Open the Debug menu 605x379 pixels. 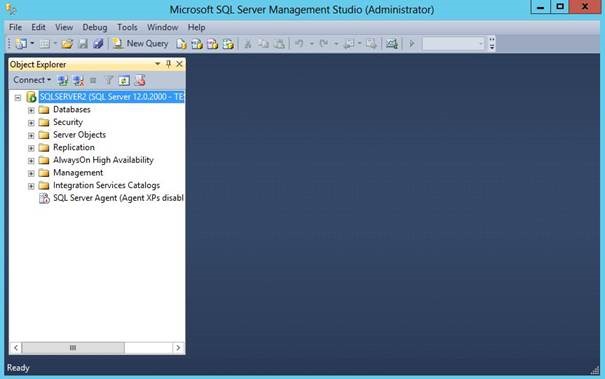(x=95, y=27)
